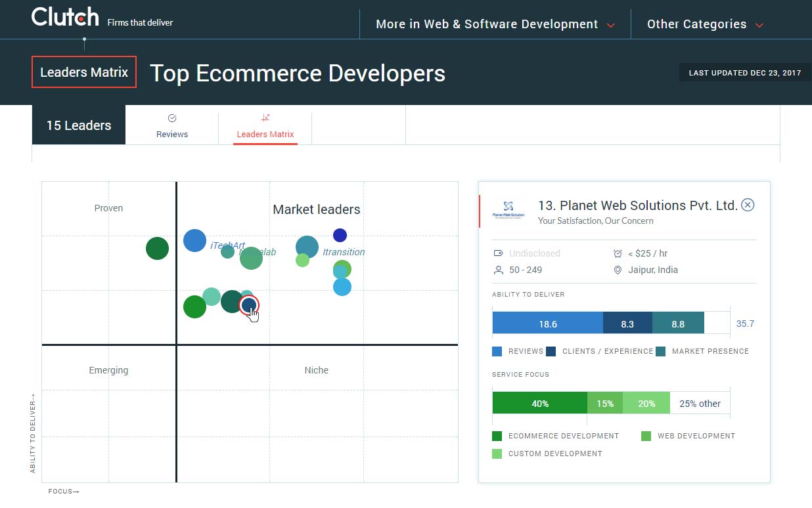Select the dark green bubble in Proven quadrant
Screen dimensions: 812x508
[x=157, y=249]
